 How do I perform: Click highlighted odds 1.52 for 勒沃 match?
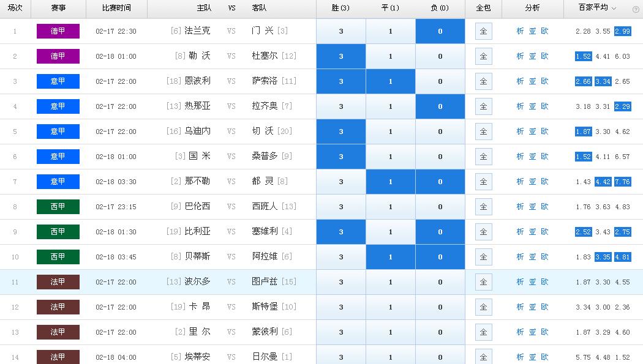pyautogui.click(x=583, y=56)
